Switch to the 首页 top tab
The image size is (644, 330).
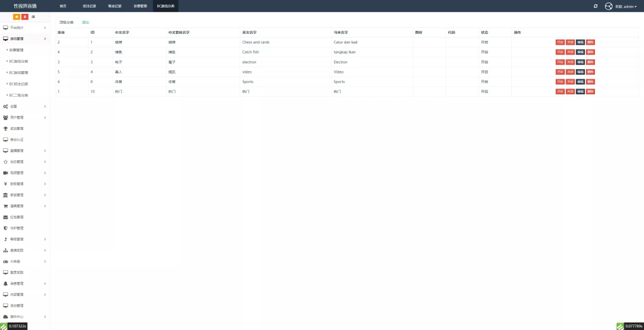click(63, 6)
